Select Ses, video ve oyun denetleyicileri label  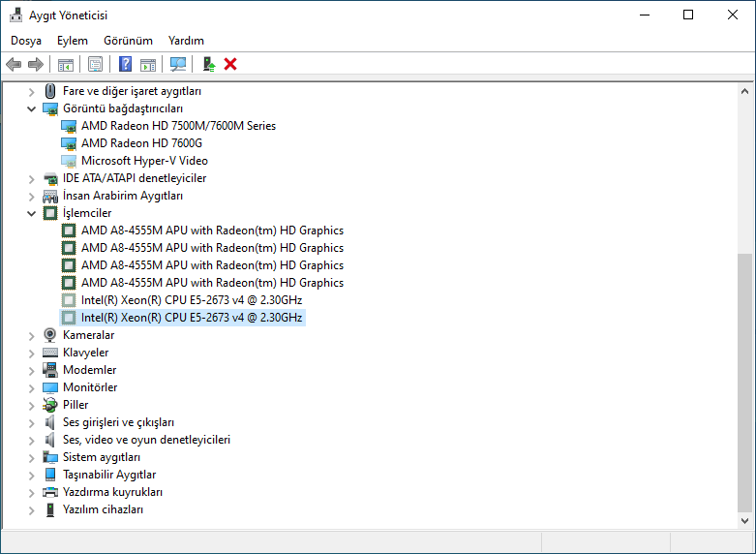point(146,440)
